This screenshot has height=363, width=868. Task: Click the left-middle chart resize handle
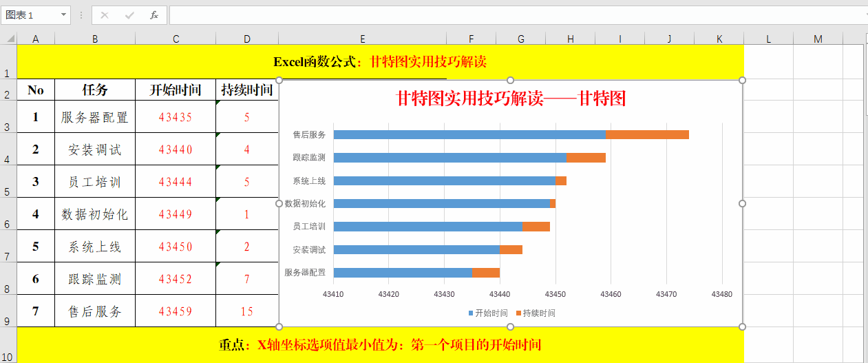(x=279, y=203)
